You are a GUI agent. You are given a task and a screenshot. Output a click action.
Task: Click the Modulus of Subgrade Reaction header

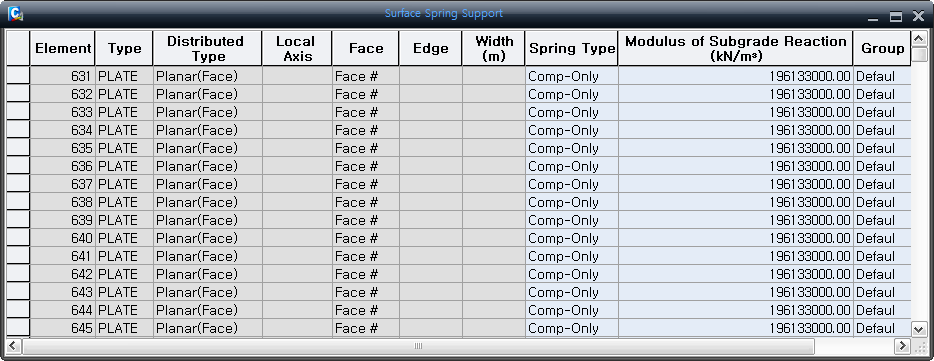736,48
